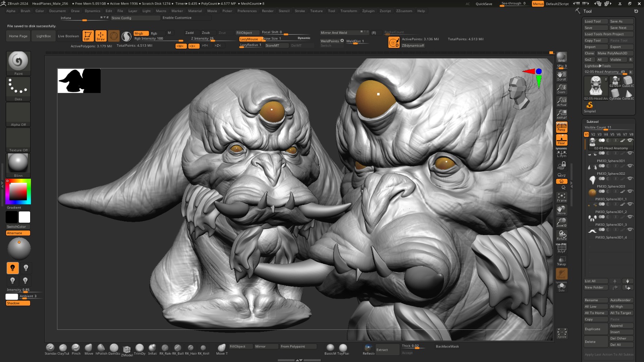The width and height of the screenshot is (644, 362).
Task: Expand the Subtool panel header
Action: (592, 122)
